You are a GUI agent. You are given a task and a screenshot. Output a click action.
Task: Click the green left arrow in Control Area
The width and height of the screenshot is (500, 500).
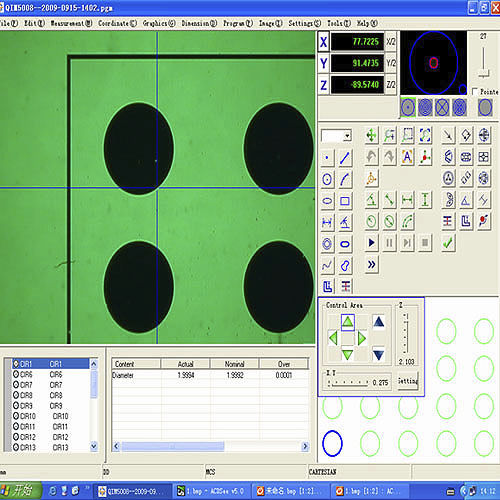click(x=333, y=338)
